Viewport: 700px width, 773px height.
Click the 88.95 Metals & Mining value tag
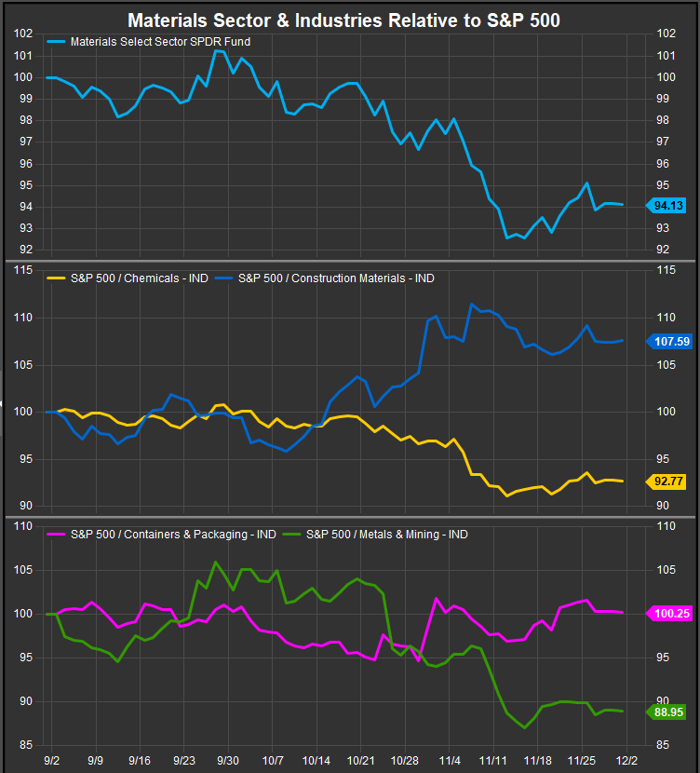[666, 712]
